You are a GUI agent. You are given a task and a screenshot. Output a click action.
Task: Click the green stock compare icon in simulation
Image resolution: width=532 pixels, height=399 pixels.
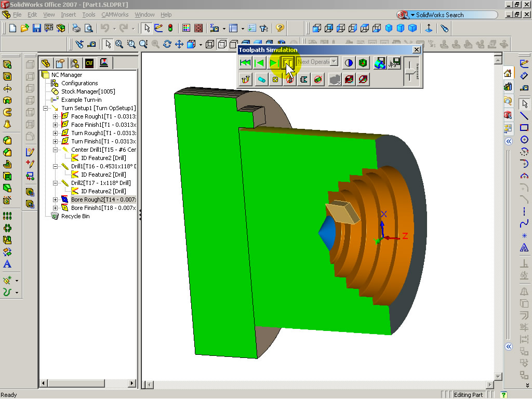[363, 63]
